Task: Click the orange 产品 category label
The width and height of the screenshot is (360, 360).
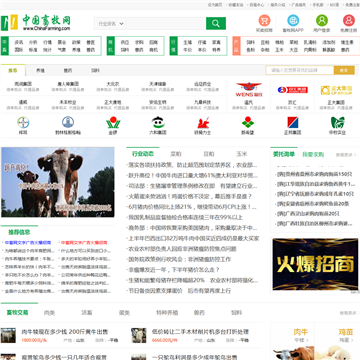Action: [236, 46]
